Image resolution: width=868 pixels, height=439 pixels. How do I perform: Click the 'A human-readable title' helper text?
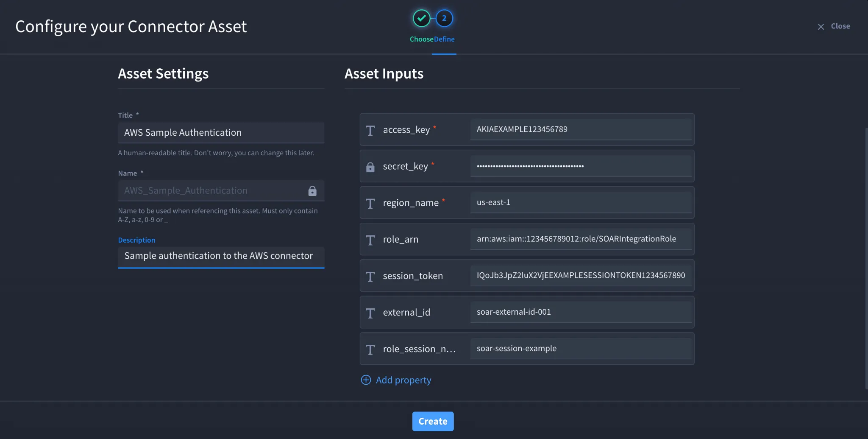coord(216,153)
